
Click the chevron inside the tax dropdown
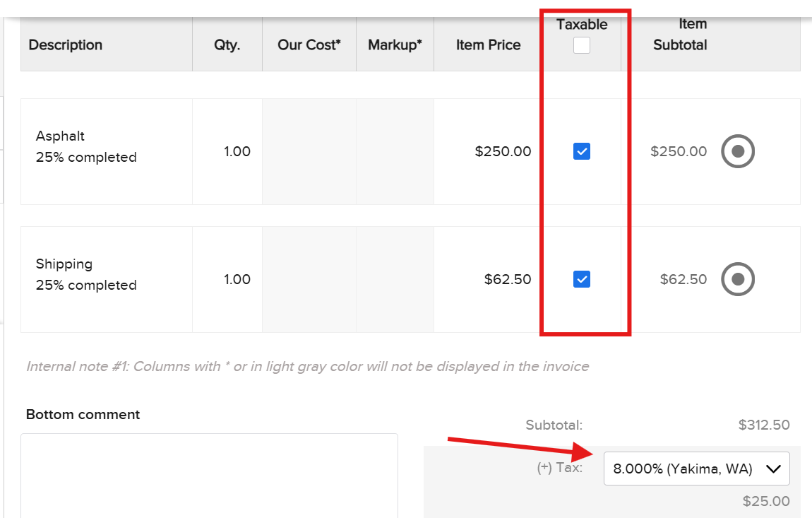[x=773, y=468]
